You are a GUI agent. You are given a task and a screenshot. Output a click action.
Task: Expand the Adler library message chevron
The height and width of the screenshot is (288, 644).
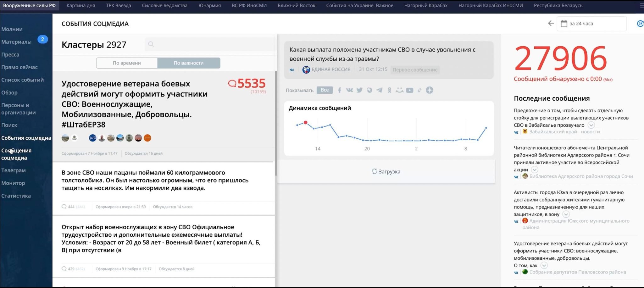(535, 170)
